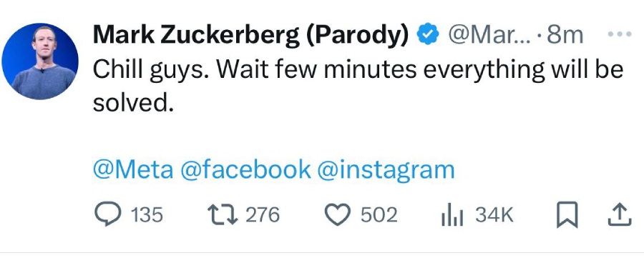Click the blue verified checkmark badge
This screenshot has height=268, width=644.
point(428,35)
